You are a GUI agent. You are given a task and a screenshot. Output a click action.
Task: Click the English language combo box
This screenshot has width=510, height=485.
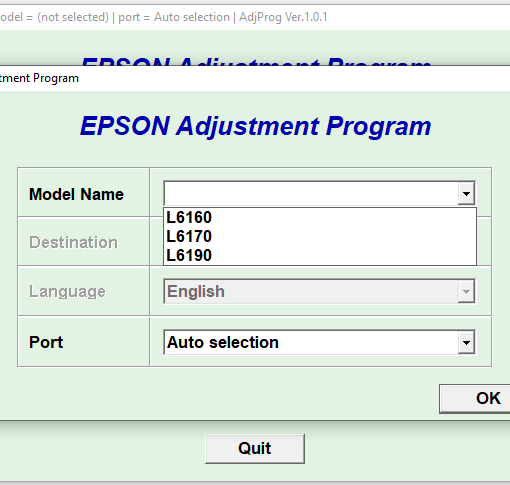[x=319, y=292]
